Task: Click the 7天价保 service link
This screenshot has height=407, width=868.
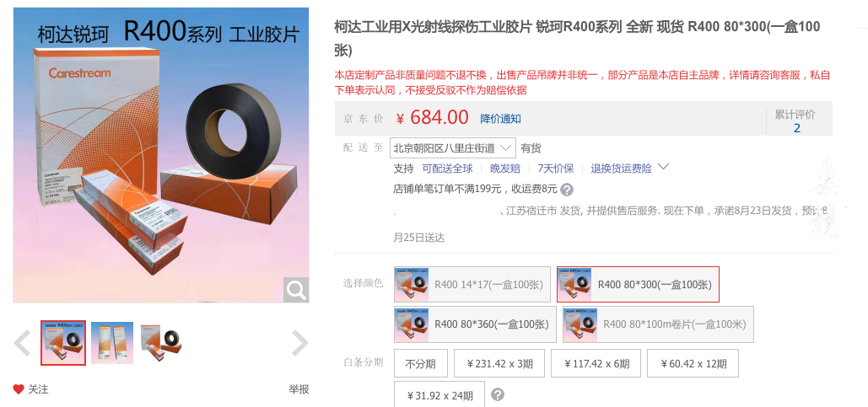Action: point(556,169)
